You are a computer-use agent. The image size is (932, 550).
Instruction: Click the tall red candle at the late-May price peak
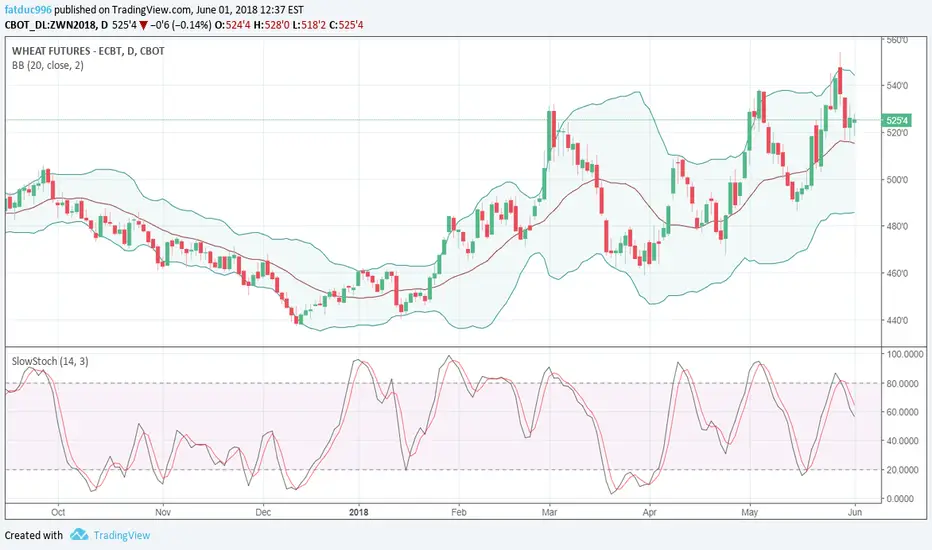coord(840,81)
